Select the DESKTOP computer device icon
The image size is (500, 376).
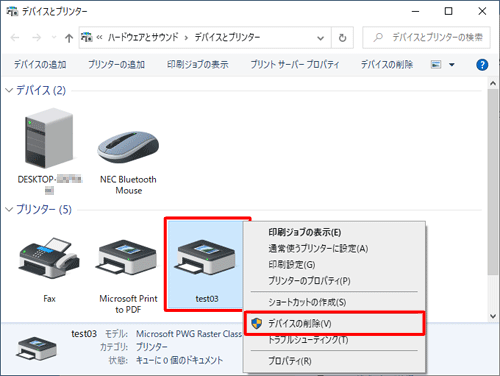pos(49,138)
